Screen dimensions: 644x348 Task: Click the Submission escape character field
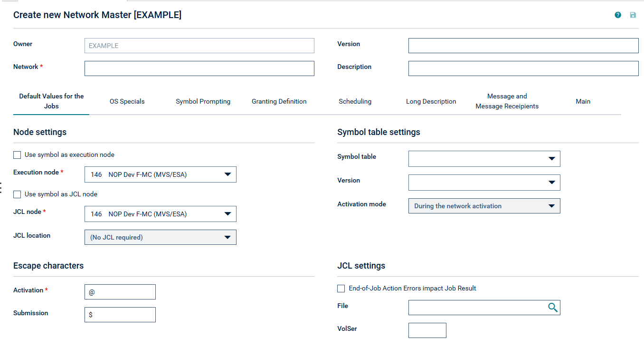(x=120, y=315)
